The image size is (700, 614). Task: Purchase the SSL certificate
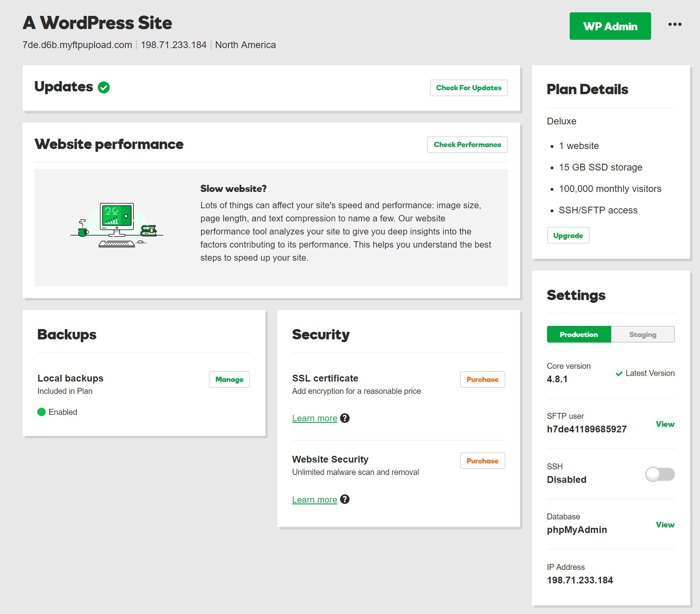click(x=482, y=380)
